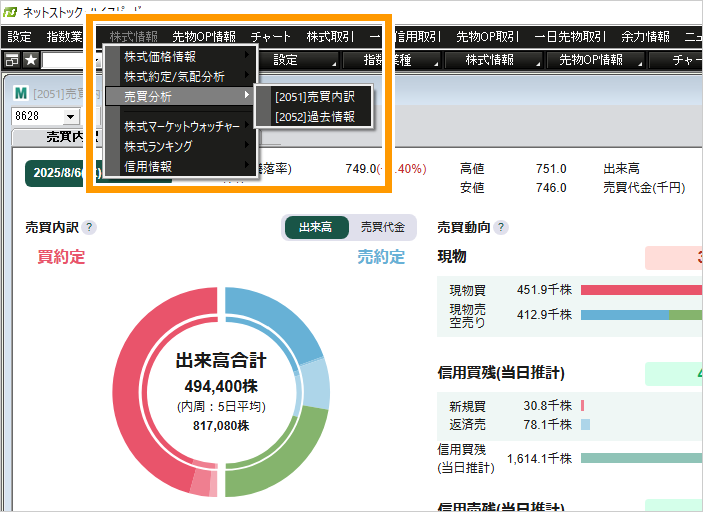703x512 pixels.
Task: Choose [2051]売買内訳 from the submenu
Action: (x=314, y=96)
